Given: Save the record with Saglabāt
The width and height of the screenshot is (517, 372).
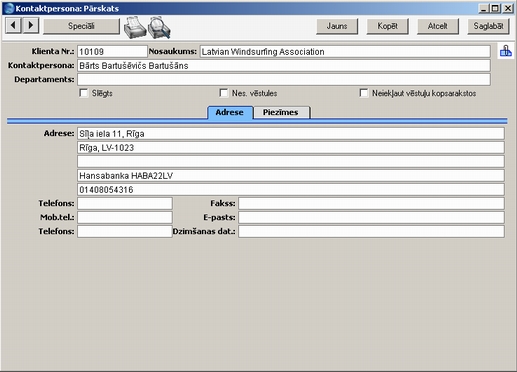Looking at the screenshot, I should pyautogui.click(x=488, y=26).
